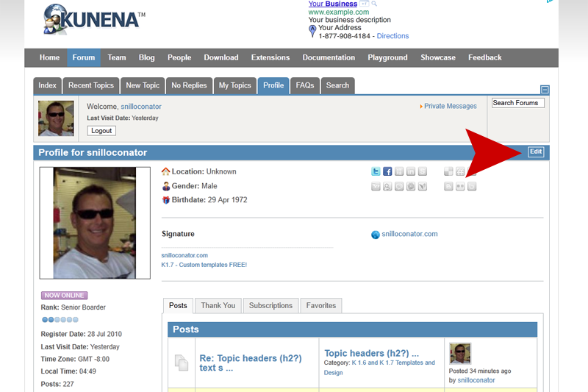Switch to the Thank You tab
The height and width of the screenshot is (392, 588).
tap(218, 305)
